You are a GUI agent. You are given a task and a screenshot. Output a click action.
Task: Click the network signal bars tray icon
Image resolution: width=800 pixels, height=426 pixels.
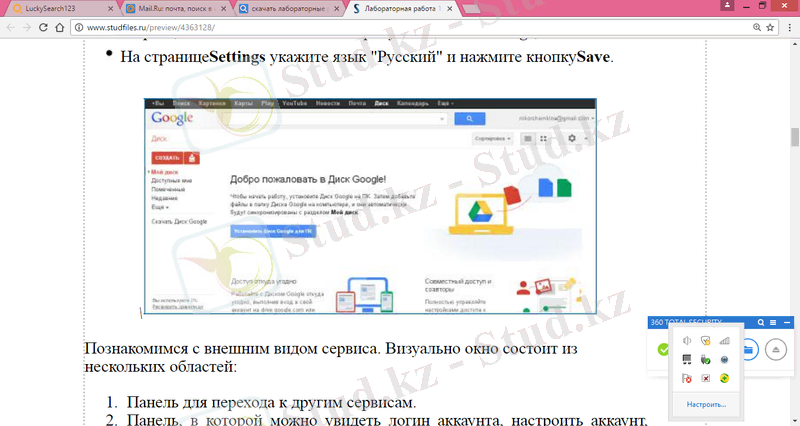pos(725,341)
